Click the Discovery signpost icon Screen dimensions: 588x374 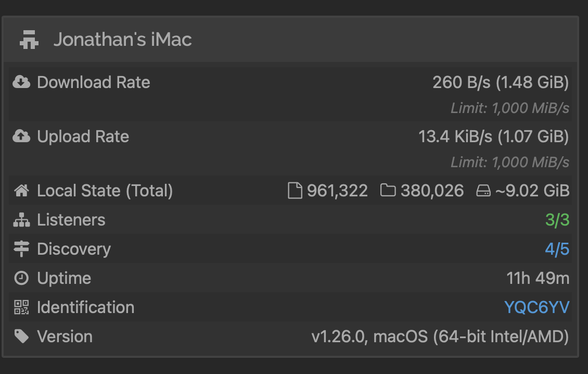pyautogui.click(x=21, y=248)
